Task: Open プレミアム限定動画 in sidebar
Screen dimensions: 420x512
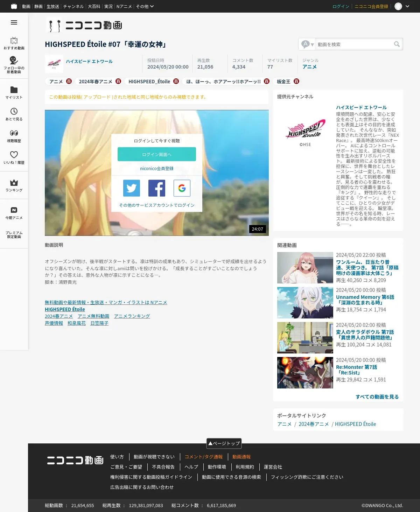Action: (14, 234)
